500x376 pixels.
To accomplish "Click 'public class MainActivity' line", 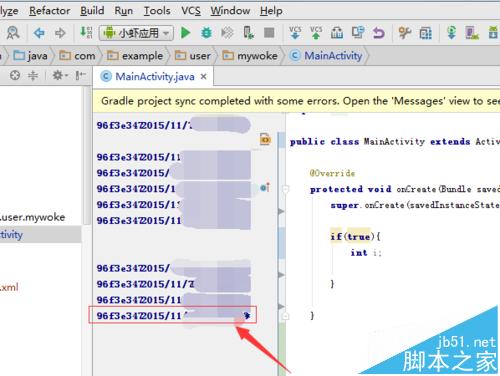I will pos(395,142).
